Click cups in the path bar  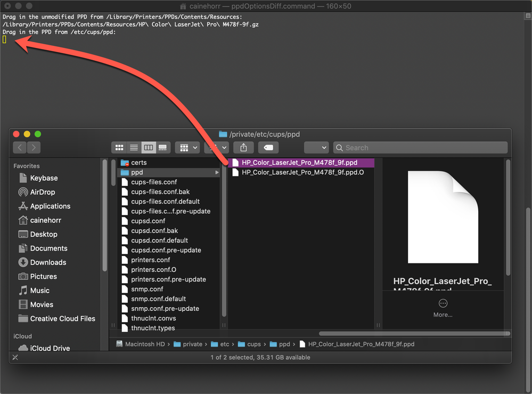(x=249, y=344)
